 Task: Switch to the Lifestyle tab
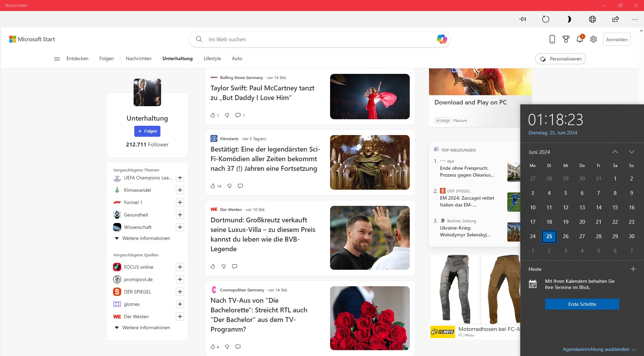coord(212,58)
